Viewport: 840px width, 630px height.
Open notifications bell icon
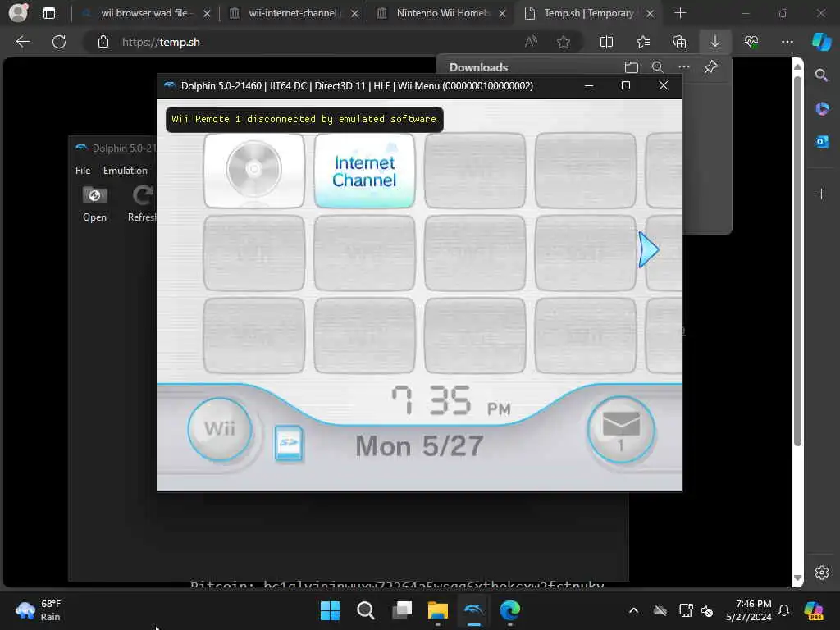pos(783,610)
